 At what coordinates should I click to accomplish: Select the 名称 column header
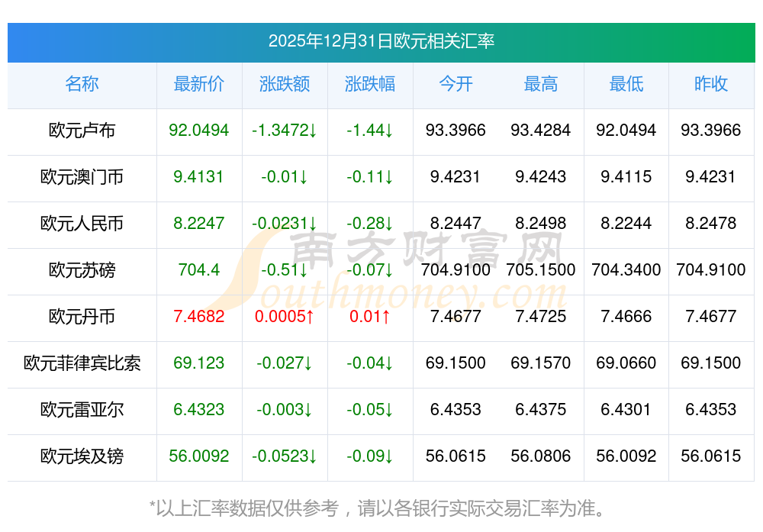(x=82, y=84)
